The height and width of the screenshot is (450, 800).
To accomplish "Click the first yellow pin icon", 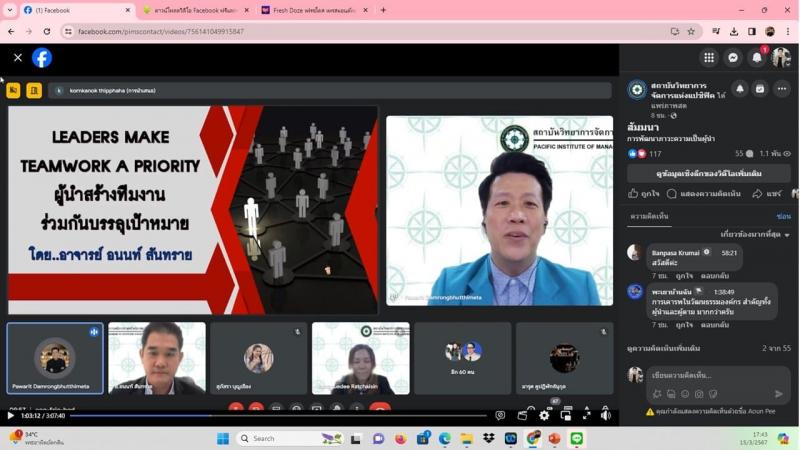I will coord(13,90).
